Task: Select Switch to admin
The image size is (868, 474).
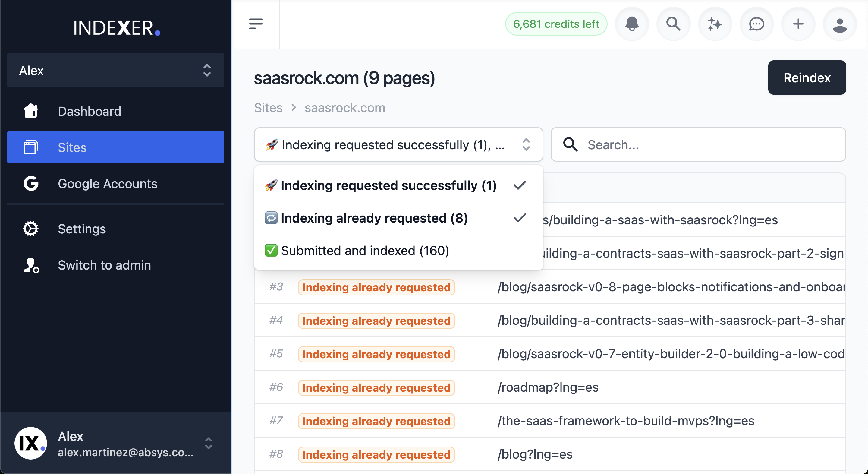Action: tap(115, 265)
